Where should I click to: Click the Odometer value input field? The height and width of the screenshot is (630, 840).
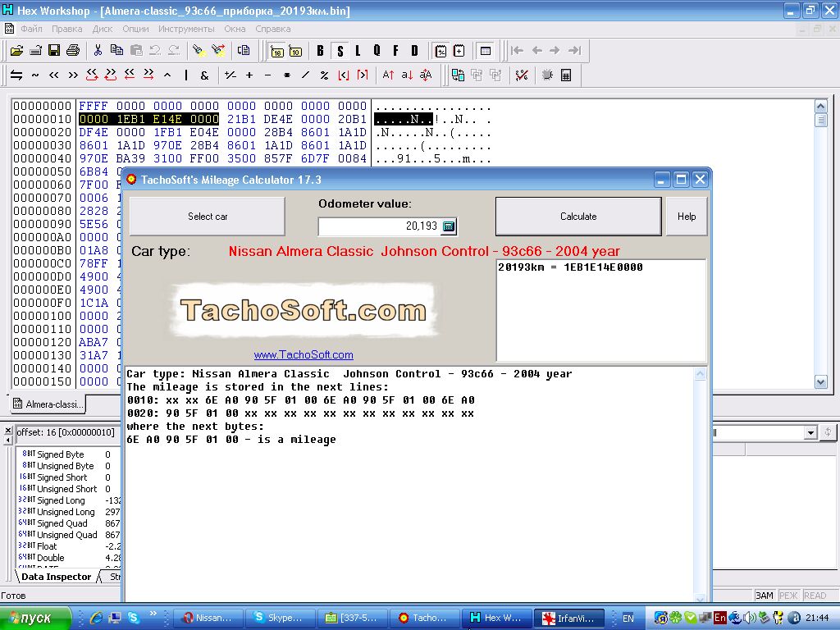coord(379,226)
